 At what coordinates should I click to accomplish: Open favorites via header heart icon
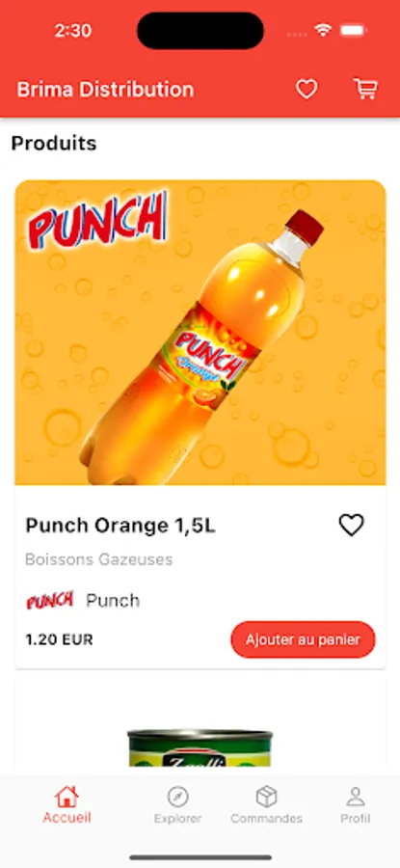[307, 89]
